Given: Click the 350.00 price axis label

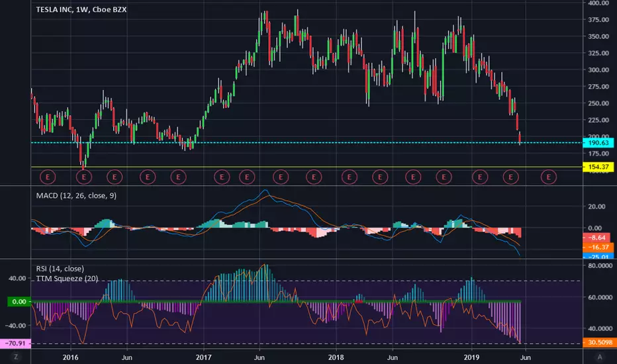Looking at the screenshot, I should click(598, 36).
